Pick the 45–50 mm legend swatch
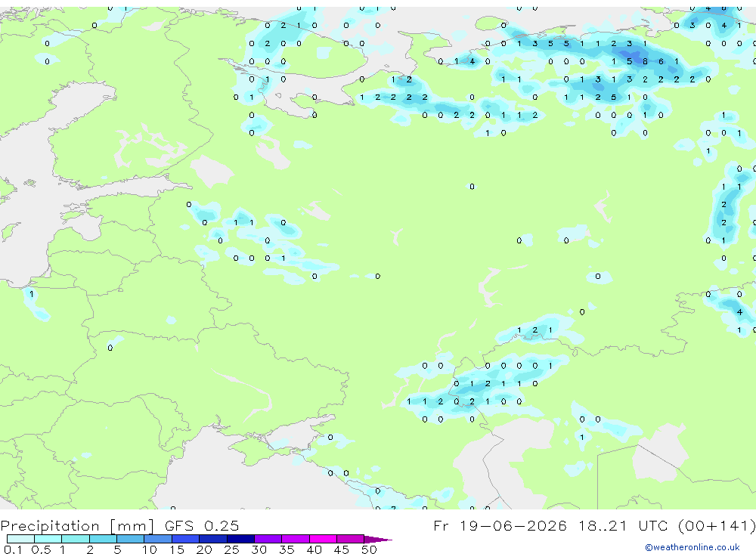Image resolution: width=756 pixels, height=554 pixels. pos(351,539)
